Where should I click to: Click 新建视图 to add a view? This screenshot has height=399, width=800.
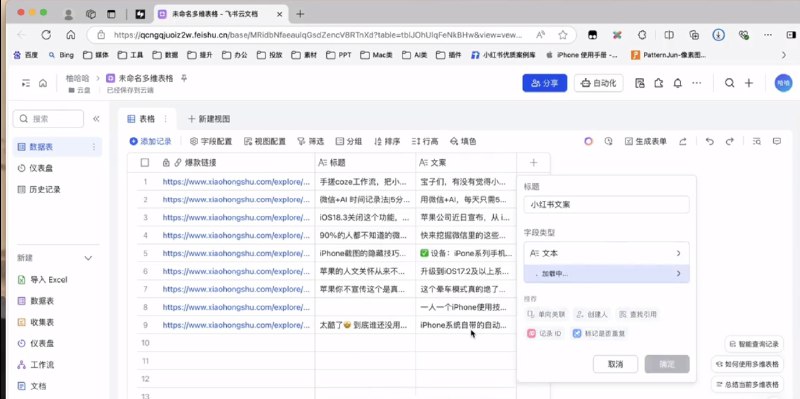(x=209, y=119)
